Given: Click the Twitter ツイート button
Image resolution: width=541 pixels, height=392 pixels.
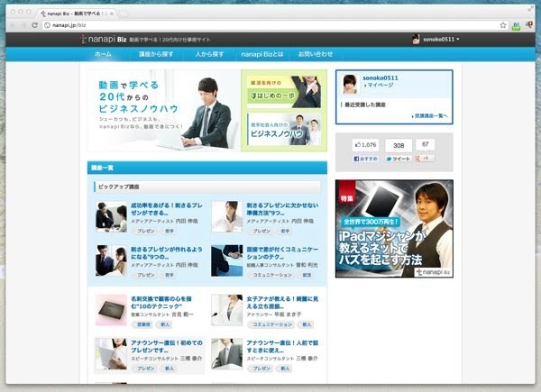Looking at the screenshot, I should tap(398, 158).
